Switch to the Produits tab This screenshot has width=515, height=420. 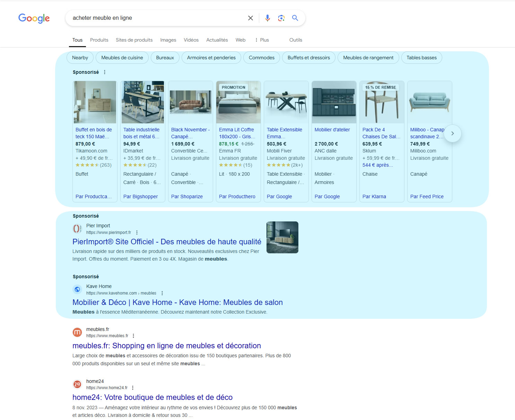tap(99, 40)
